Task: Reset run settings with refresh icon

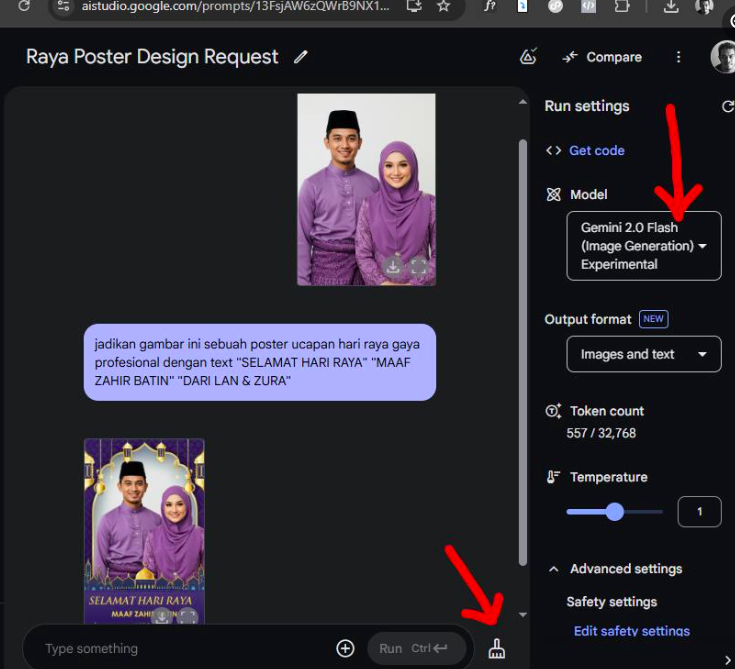Action: point(728,106)
